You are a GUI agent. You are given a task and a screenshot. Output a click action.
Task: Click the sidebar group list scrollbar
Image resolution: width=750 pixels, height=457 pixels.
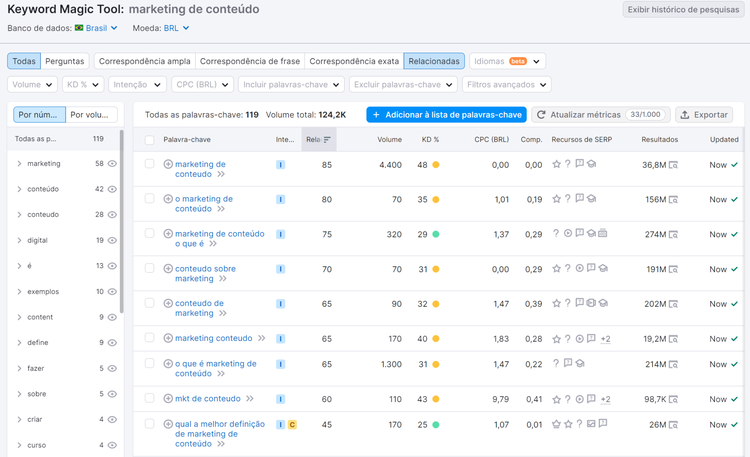click(x=121, y=222)
